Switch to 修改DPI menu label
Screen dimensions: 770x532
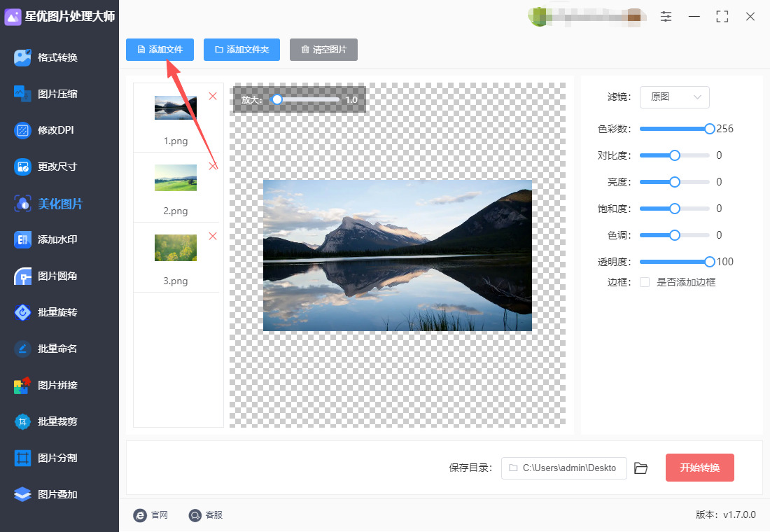(x=55, y=130)
